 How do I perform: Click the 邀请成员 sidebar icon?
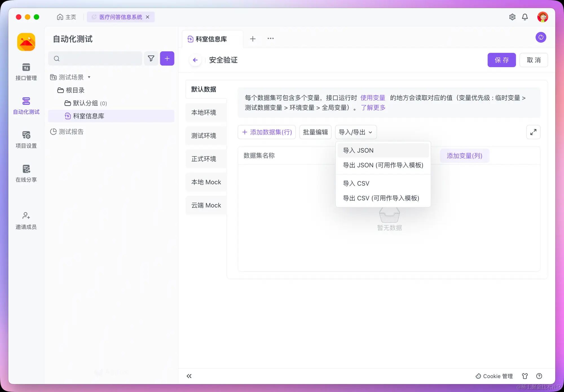point(26,220)
